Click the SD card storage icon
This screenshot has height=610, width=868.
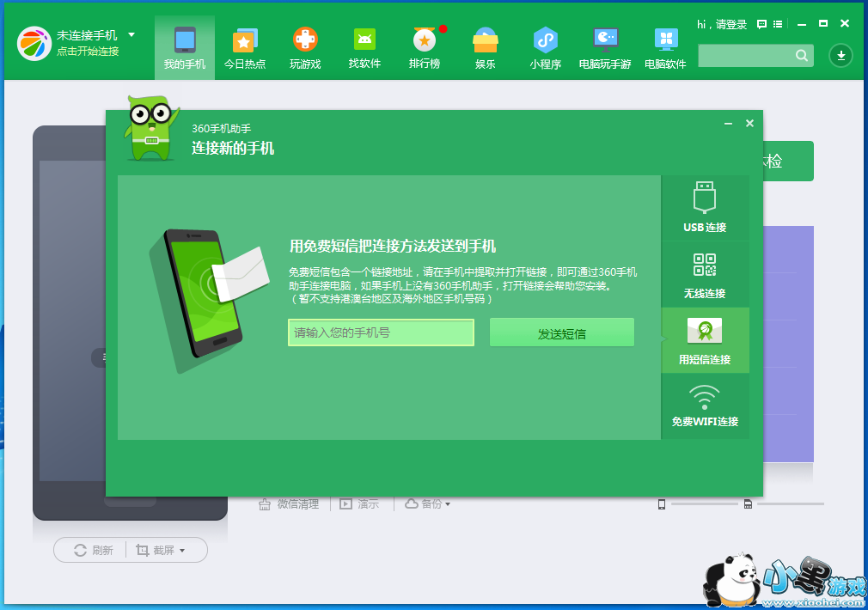tap(748, 504)
